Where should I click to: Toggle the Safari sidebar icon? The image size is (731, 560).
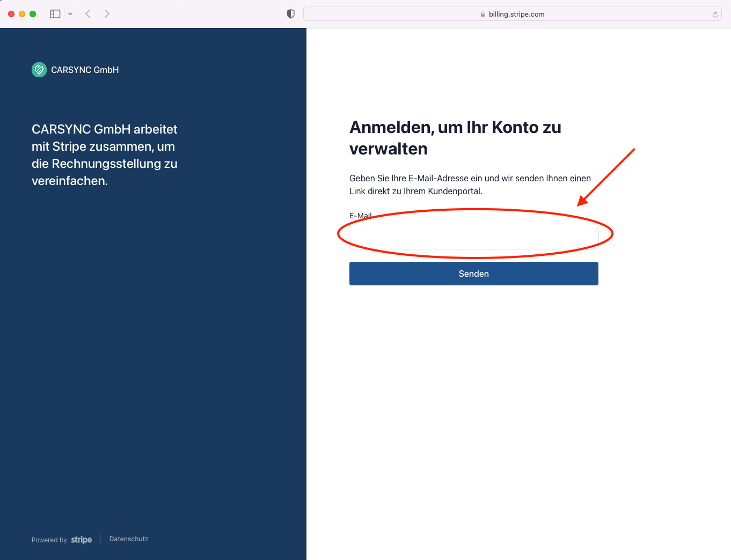[x=55, y=14]
